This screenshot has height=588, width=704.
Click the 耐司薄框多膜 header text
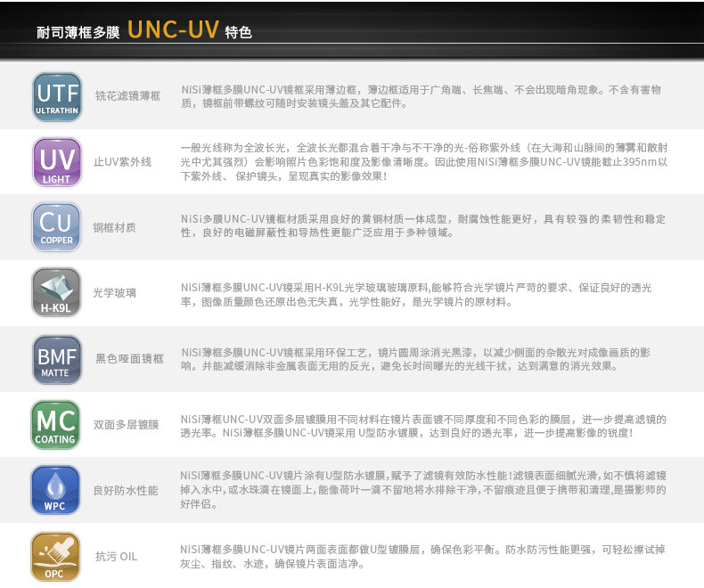[78, 32]
